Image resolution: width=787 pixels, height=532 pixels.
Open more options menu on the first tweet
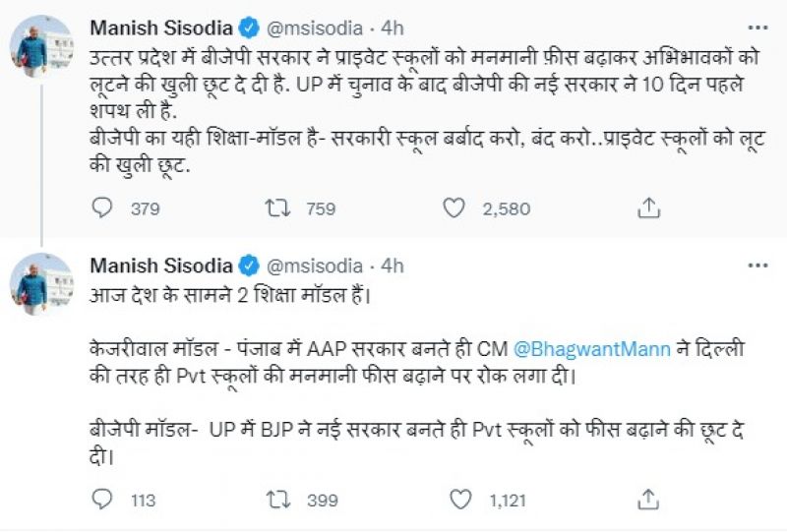(x=757, y=27)
